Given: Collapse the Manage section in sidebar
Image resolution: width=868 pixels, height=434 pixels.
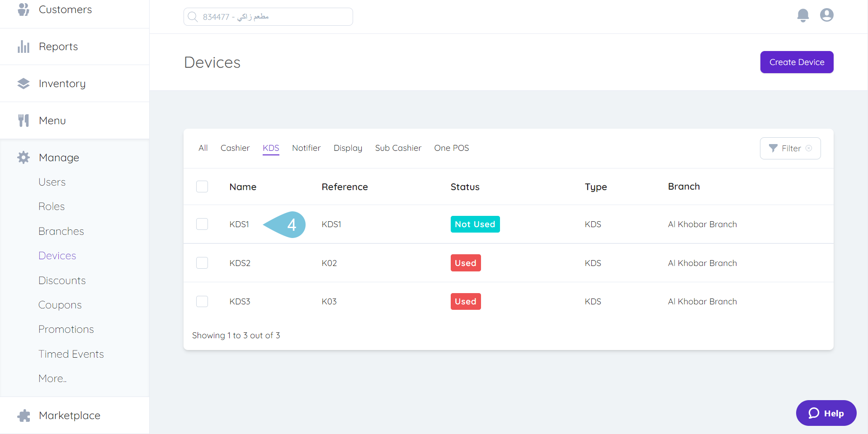Looking at the screenshot, I should point(59,158).
